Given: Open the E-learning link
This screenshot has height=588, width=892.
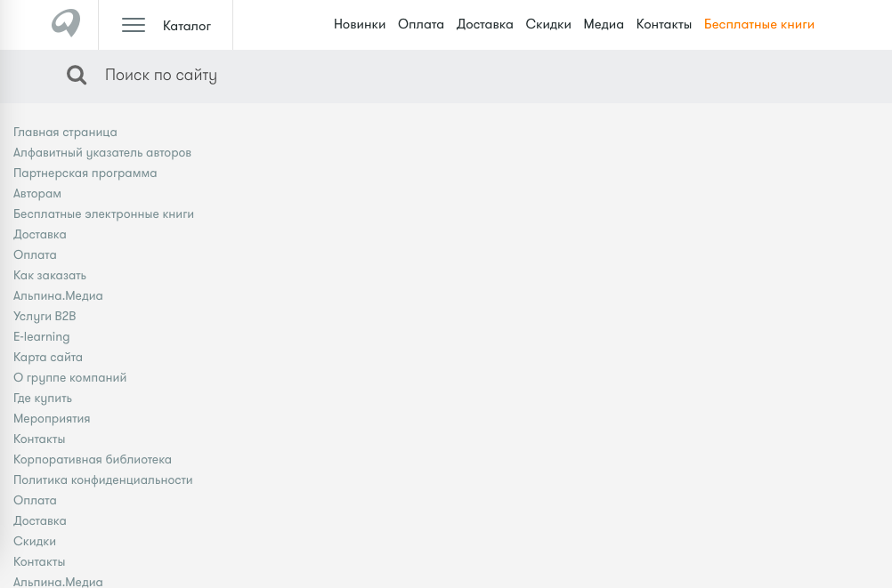Looking at the screenshot, I should (x=41, y=336).
